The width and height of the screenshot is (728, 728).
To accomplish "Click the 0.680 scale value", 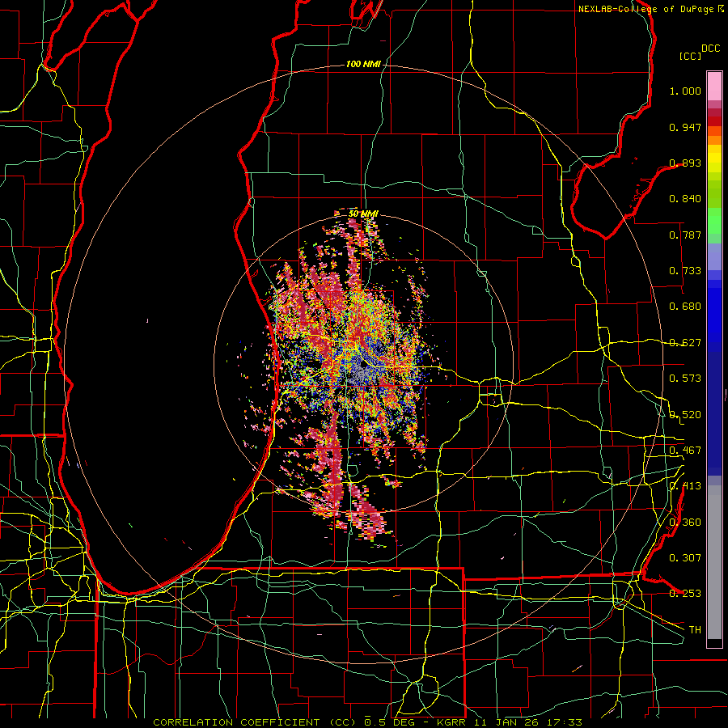I will click(685, 307).
